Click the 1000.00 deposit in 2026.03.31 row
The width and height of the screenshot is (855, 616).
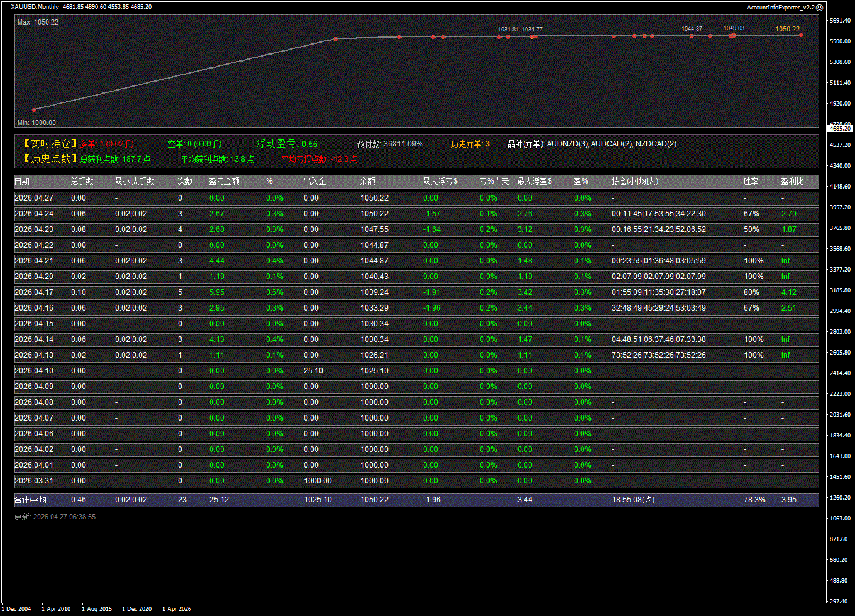[317, 481]
